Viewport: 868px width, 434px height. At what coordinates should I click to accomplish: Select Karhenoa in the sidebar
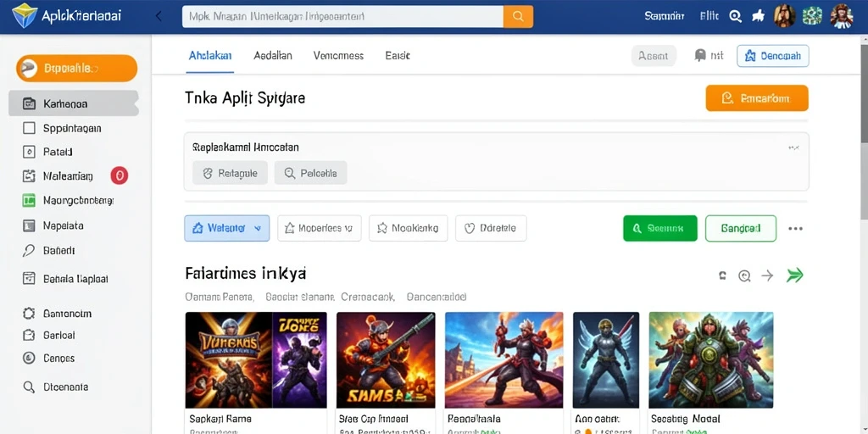click(x=73, y=103)
